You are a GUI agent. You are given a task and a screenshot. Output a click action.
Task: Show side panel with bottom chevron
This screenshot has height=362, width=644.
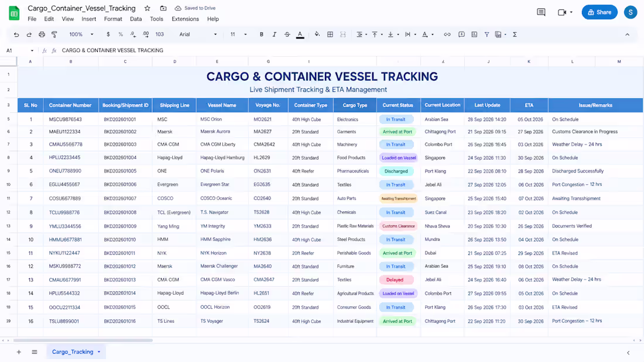tap(628, 353)
